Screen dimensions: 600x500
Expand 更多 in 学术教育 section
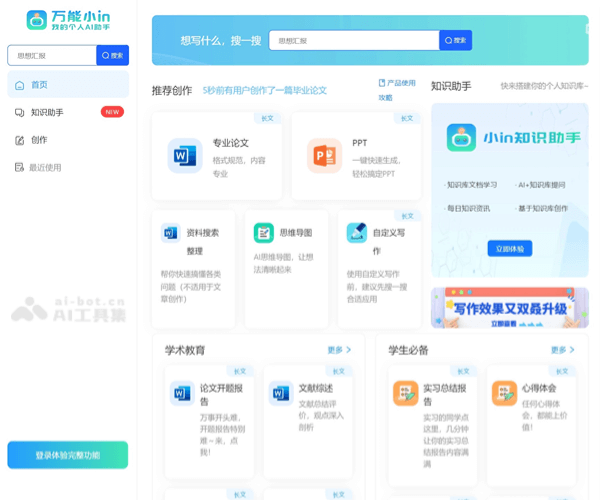coord(339,350)
